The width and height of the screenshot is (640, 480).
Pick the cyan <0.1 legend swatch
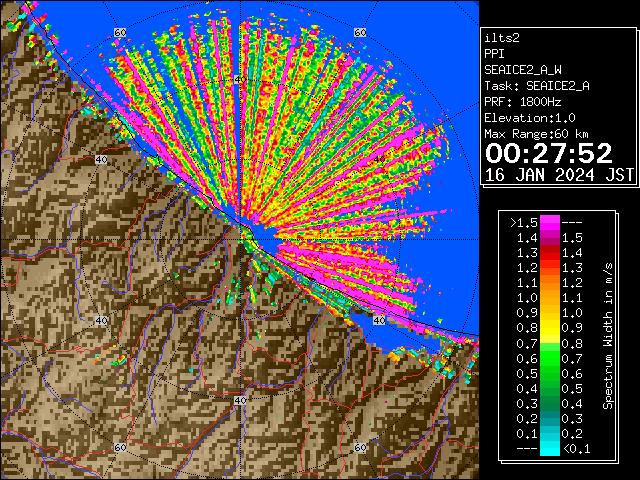550,448
